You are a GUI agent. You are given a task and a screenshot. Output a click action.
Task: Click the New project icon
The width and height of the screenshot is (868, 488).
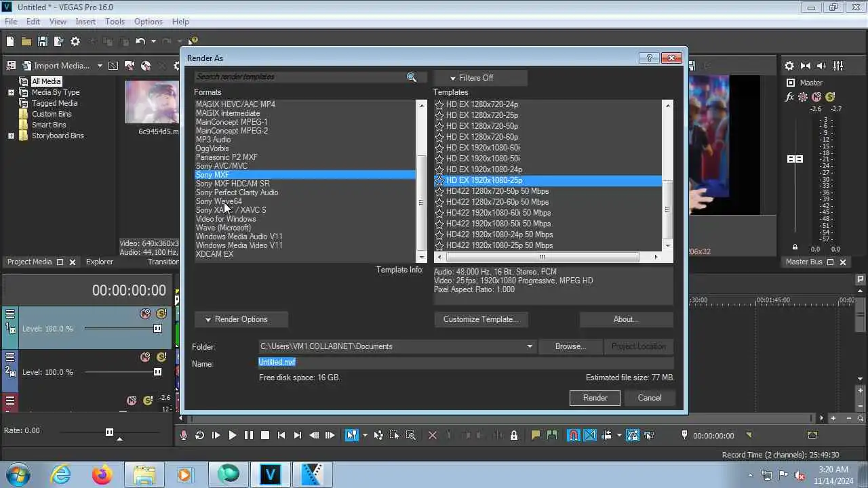[10, 41]
